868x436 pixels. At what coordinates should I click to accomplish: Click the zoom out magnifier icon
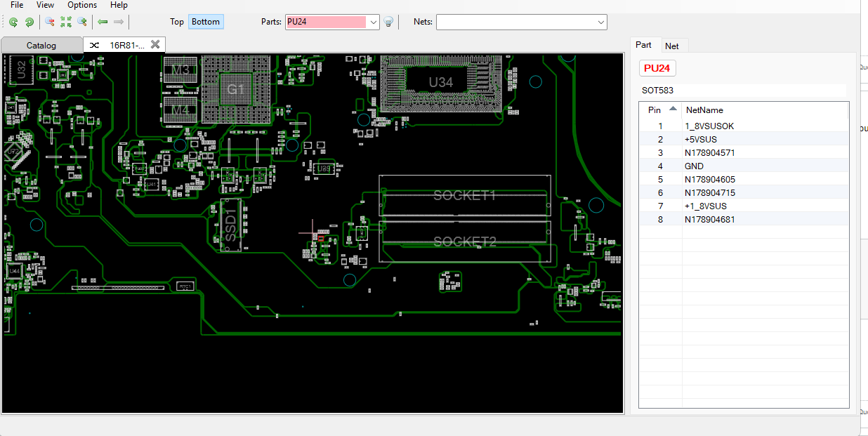(x=50, y=22)
